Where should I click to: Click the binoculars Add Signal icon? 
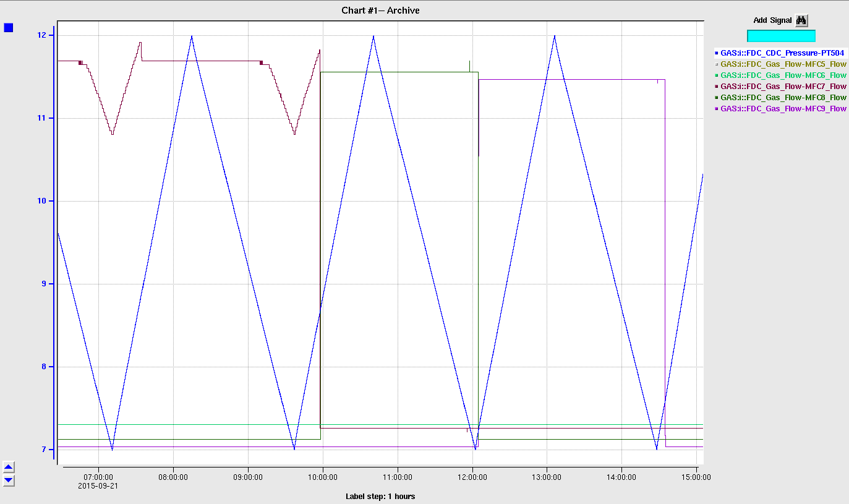click(801, 20)
